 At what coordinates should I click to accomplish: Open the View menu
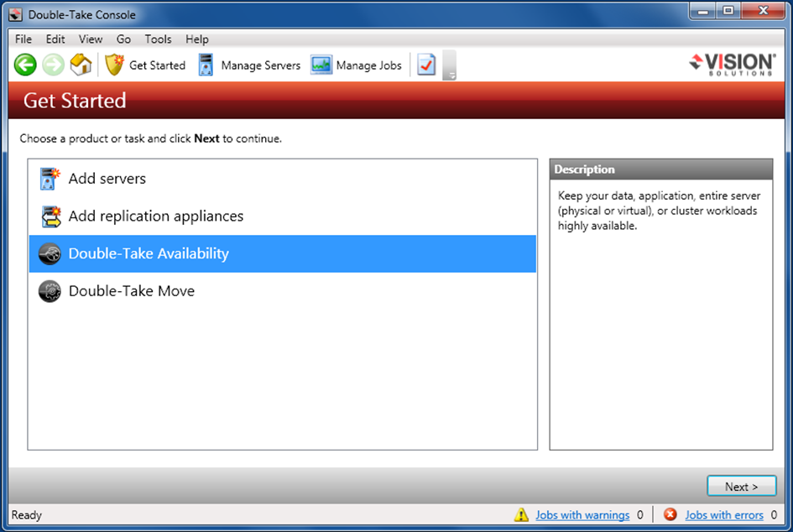click(x=91, y=39)
